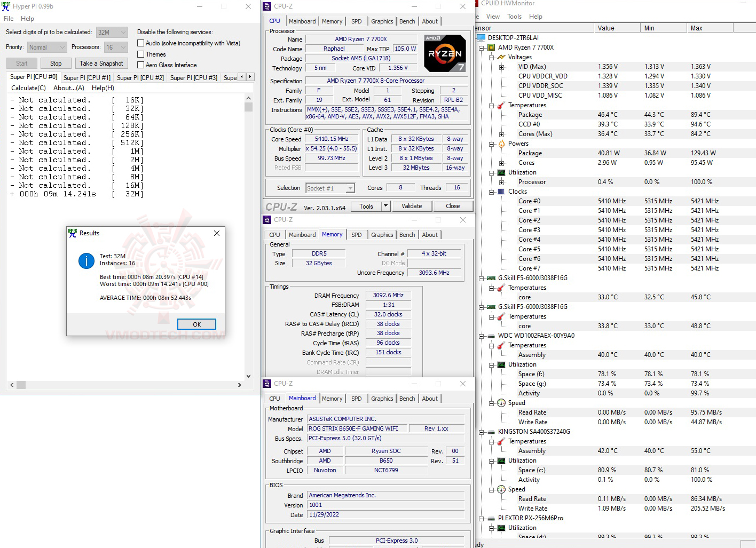Viewport: 756px width, 548px height.
Task: Expand the VID (Max) node
Action: click(x=501, y=67)
